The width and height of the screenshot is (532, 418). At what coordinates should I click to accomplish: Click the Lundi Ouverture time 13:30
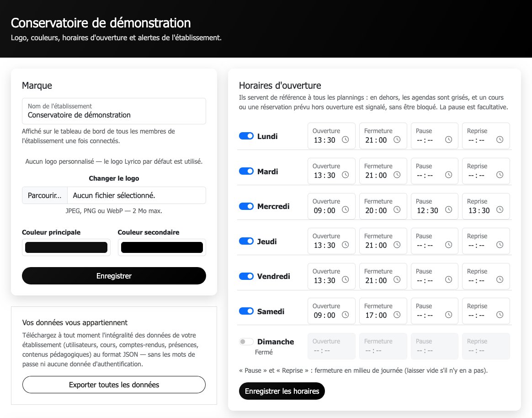pyautogui.click(x=325, y=140)
